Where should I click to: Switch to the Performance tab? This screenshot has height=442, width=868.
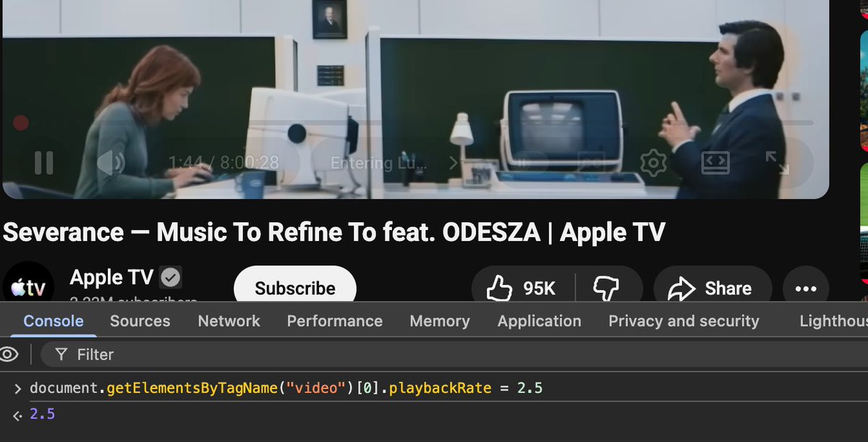335,321
